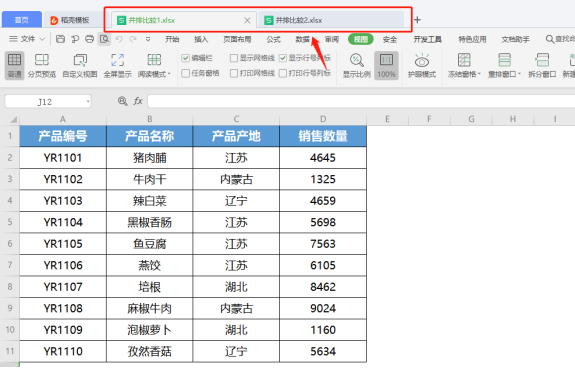Add a new document tab with plus
The width and height of the screenshot is (575, 368).
417,20
